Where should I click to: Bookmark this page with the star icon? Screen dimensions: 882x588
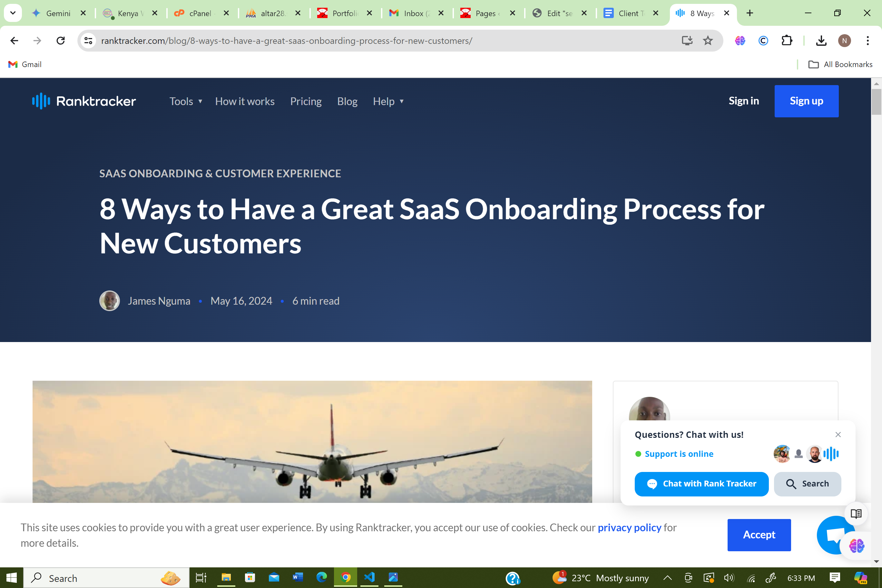point(708,41)
